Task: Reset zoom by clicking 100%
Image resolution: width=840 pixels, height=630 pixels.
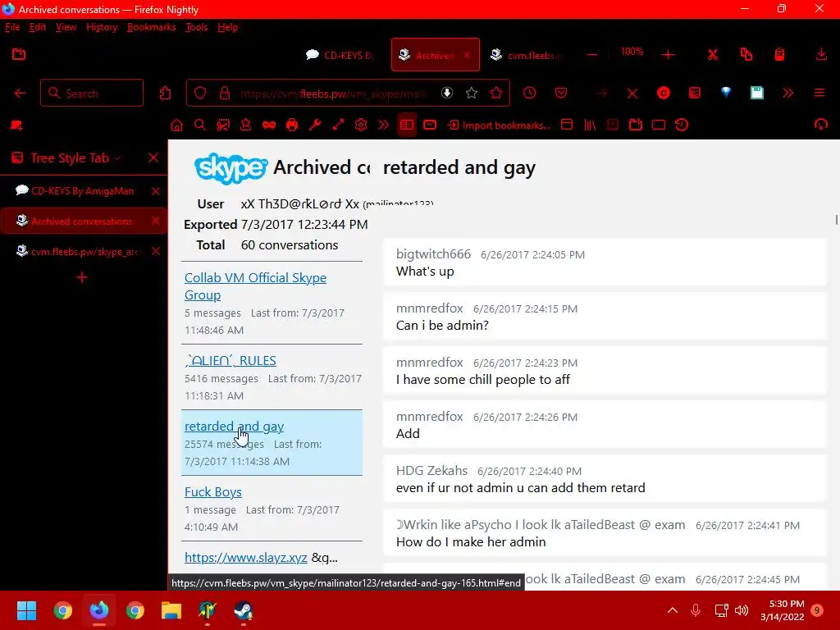Action: pos(632,52)
